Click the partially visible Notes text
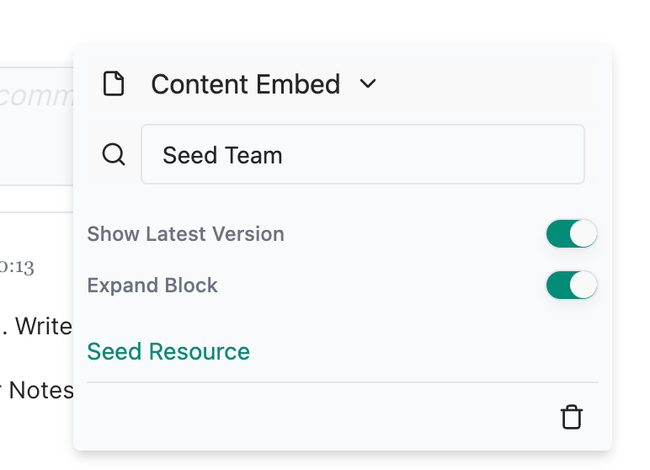 [40, 390]
